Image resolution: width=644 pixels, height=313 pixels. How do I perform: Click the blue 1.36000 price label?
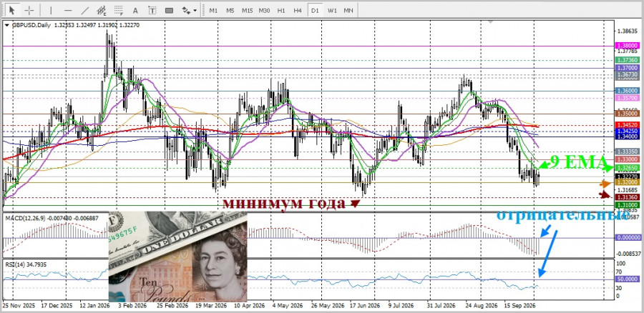627,91
